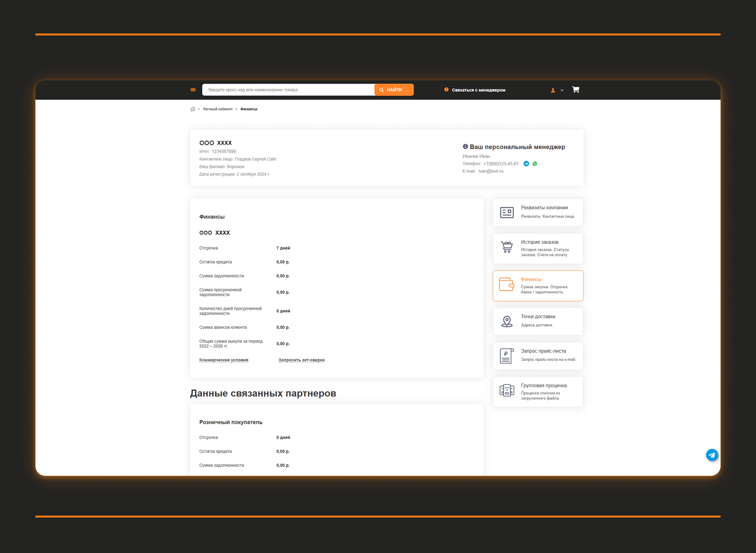Click Связаться с менеджером link
This screenshot has width=756, height=553.
tap(478, 90)
